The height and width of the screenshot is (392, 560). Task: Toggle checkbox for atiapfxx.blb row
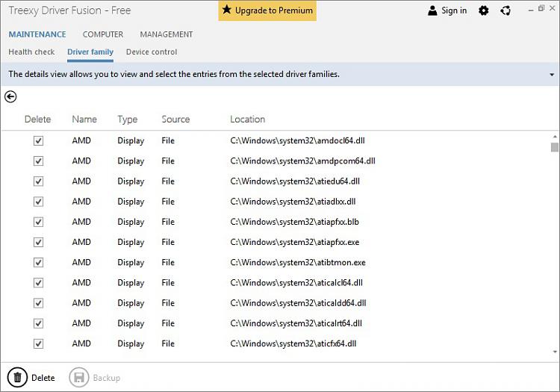pos(38,222)
